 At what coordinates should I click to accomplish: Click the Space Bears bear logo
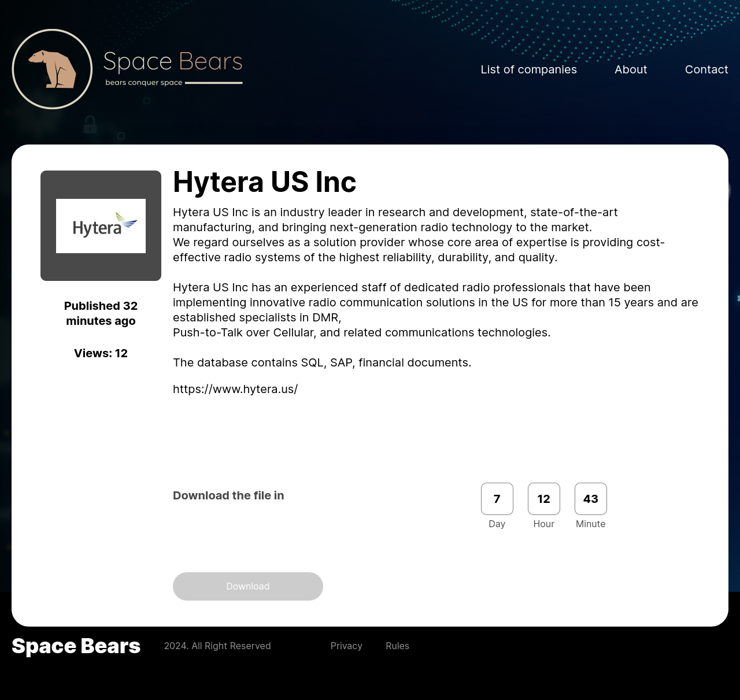52,69
